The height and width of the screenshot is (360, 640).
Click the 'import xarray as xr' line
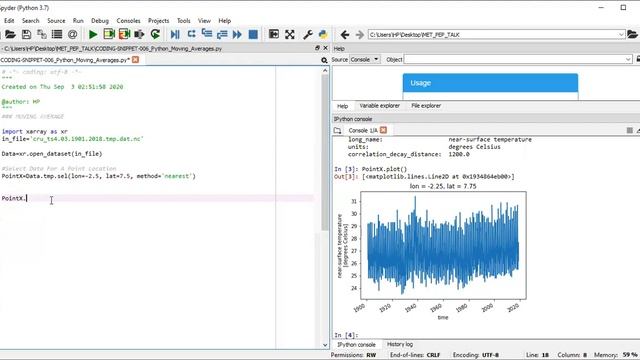point(35,131)
